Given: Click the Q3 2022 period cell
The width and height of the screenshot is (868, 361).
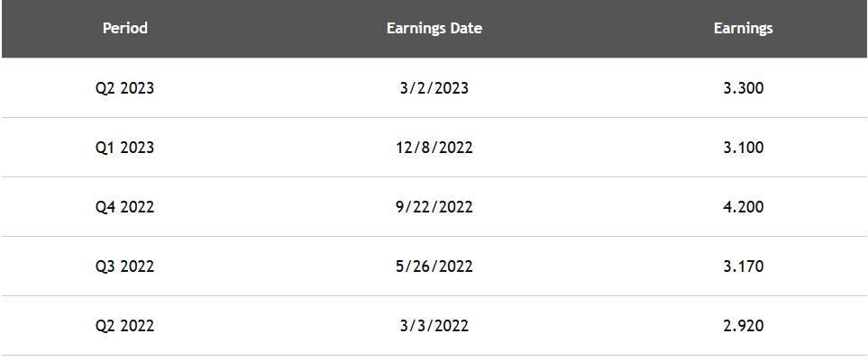Looking at the screenshot, I should click(x=125, y=266).
